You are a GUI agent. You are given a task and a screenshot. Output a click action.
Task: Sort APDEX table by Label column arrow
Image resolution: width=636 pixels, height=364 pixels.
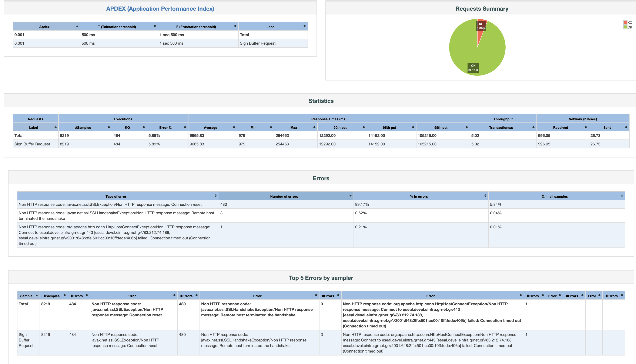pos(304,26)
